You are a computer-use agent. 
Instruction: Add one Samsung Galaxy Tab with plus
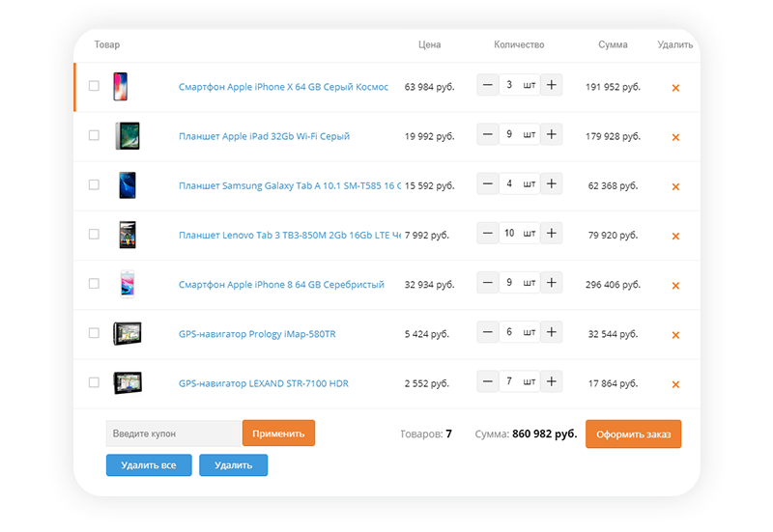coord(551,183)
